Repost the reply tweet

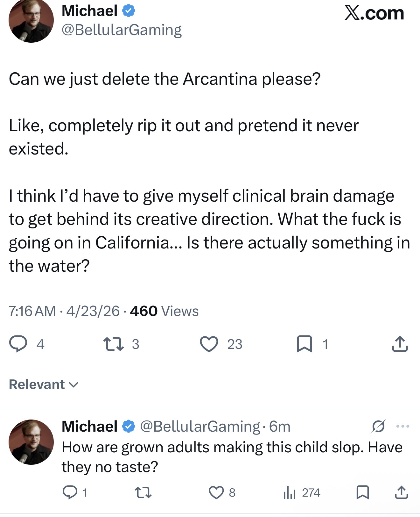[x=143, y=493]
